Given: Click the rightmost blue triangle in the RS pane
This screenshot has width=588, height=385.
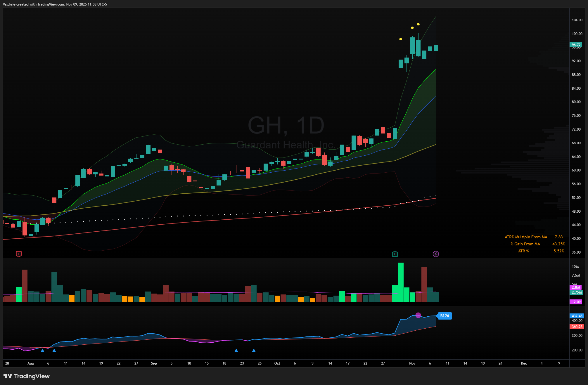Looking at the screenshot, I should pos(254,350).
